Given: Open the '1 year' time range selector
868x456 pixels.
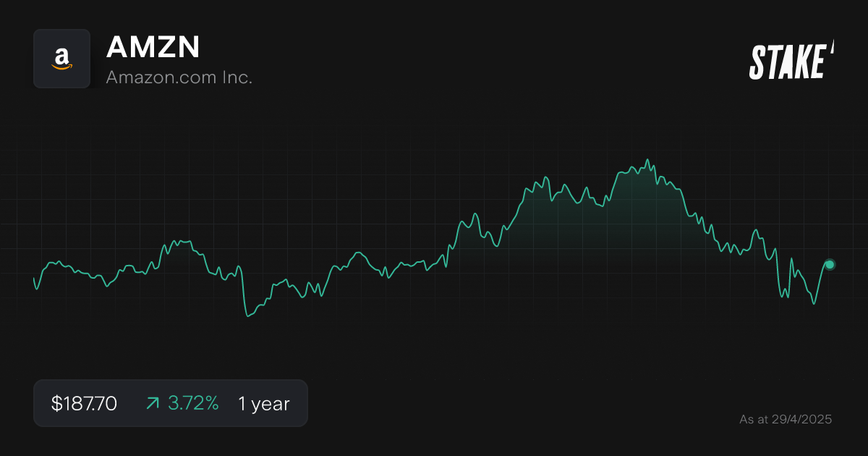Looking at the screenshot, I should pos(262,403).
